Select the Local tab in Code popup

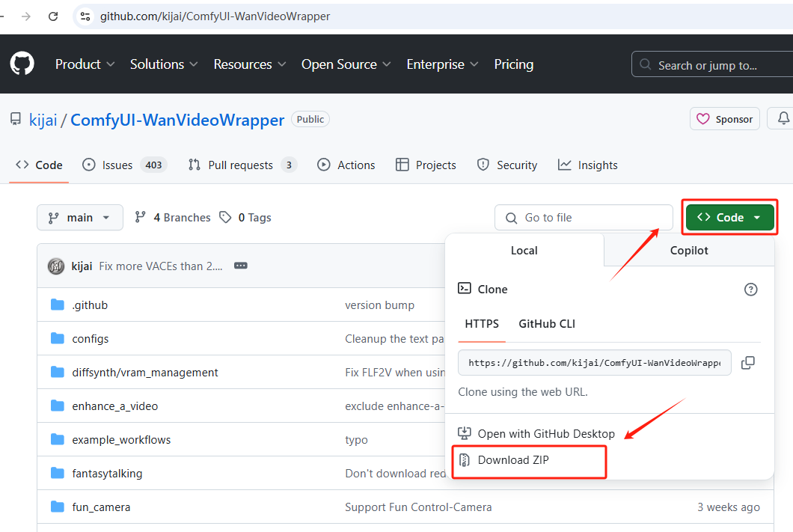(x=524, y=251)
